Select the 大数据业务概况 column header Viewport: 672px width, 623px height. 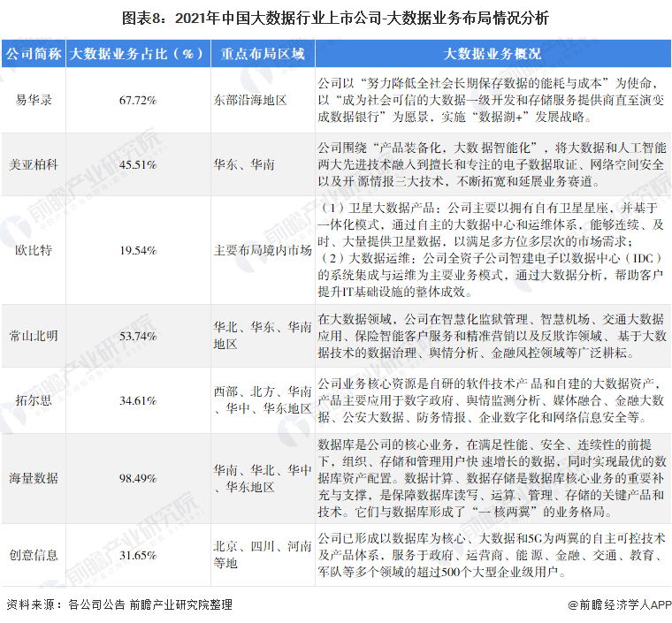click(x=493, y=54)
